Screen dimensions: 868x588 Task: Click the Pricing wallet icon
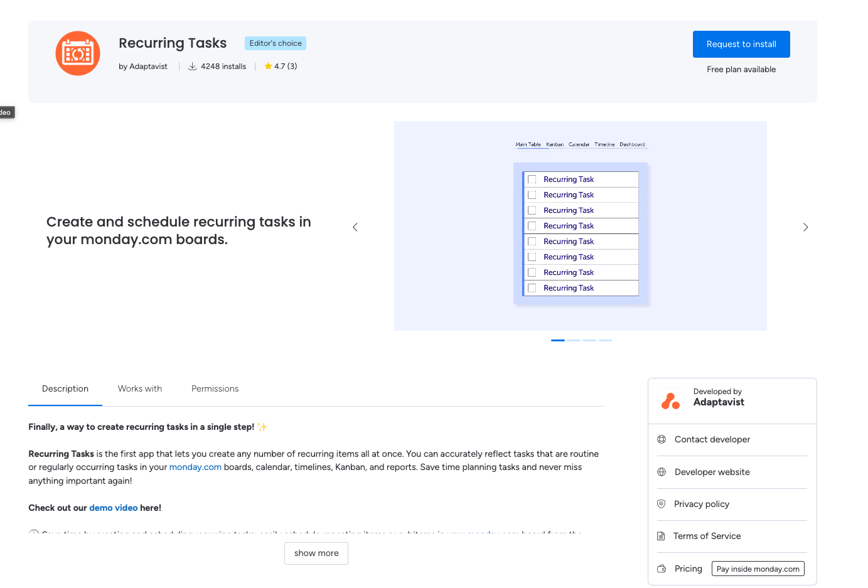tap(662, 569)
